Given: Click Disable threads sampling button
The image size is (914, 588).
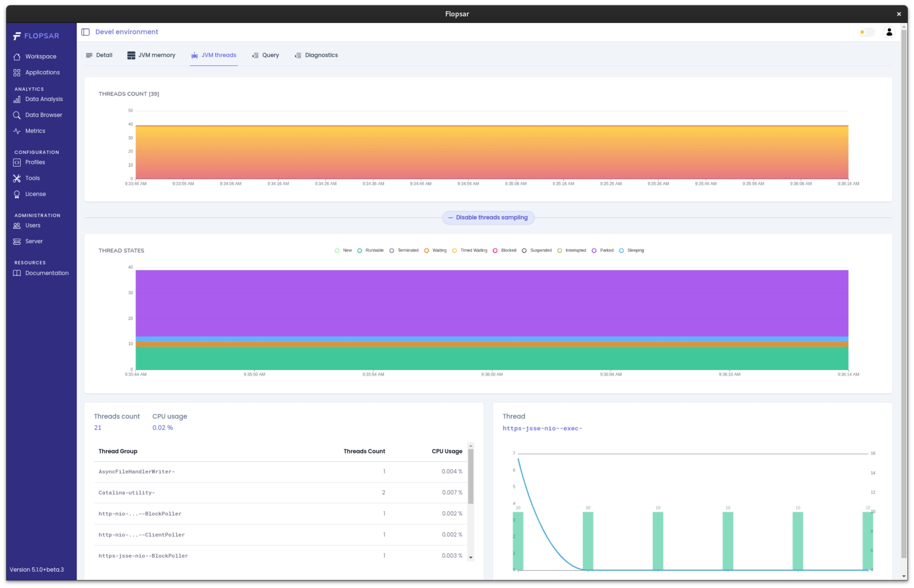Looking at the screenshot, I should [x=488, y=217].
